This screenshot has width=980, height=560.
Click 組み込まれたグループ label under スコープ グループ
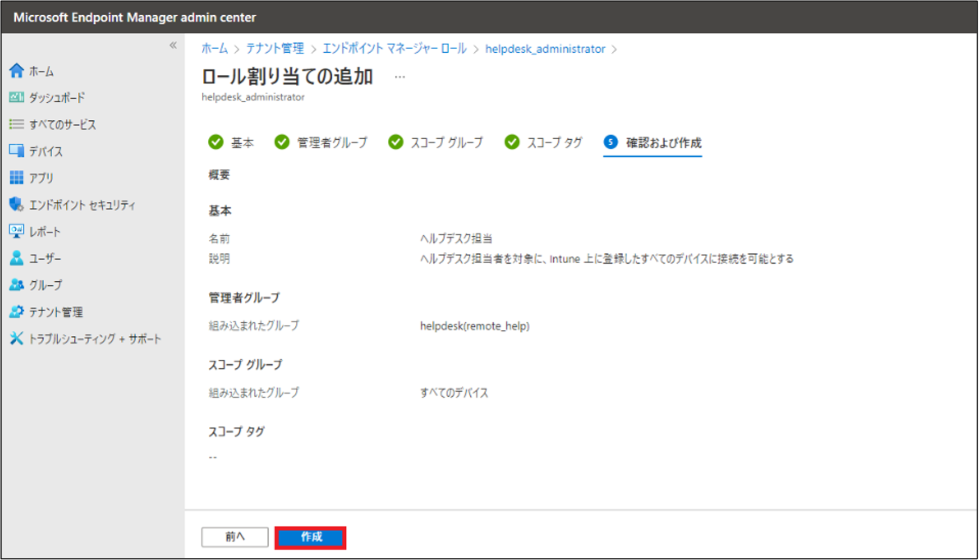[x=254, y=392]
